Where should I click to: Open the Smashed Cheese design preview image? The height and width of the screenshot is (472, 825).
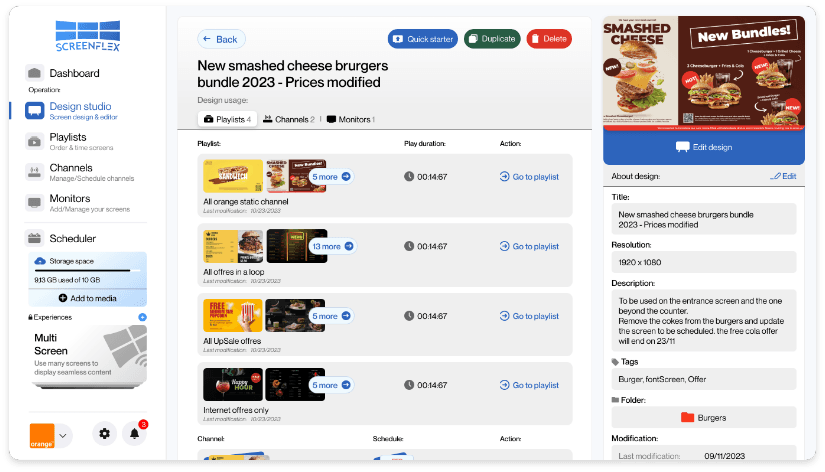coord(704,73)
